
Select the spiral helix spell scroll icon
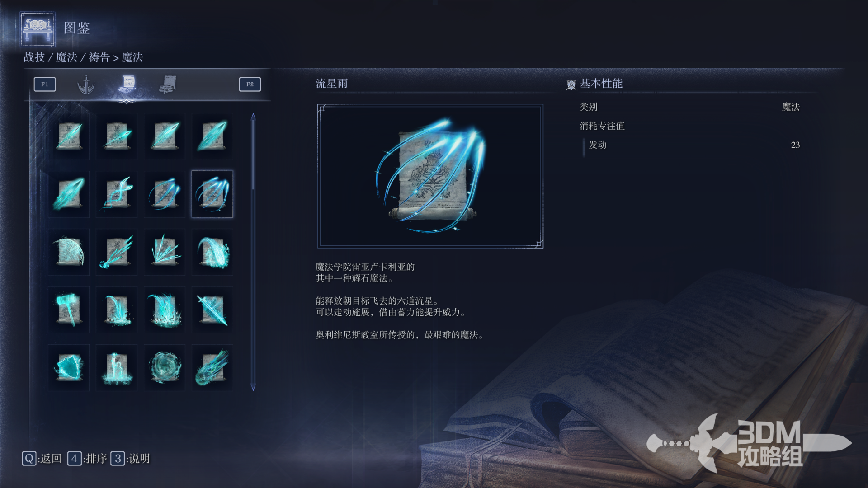117,194
